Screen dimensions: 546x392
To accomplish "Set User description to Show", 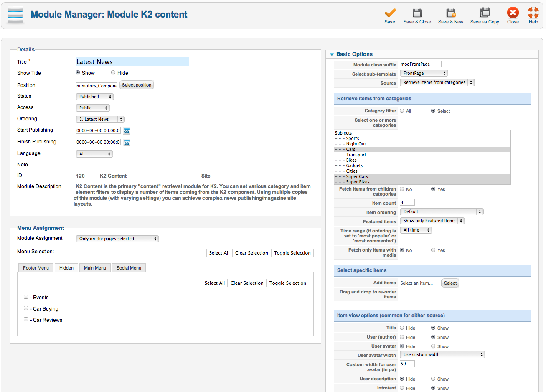I will [x=433, y=379].
